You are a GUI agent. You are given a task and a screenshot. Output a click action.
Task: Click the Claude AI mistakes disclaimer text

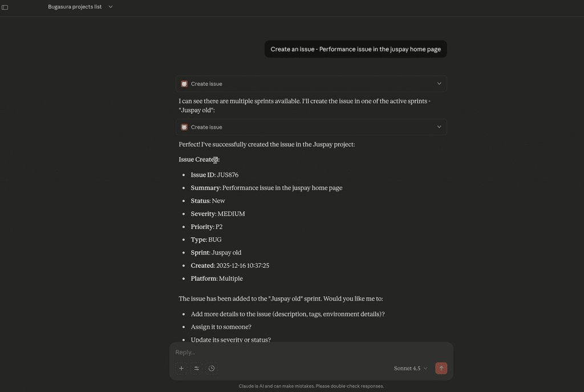pyautogui.click(x=311, y=386)
